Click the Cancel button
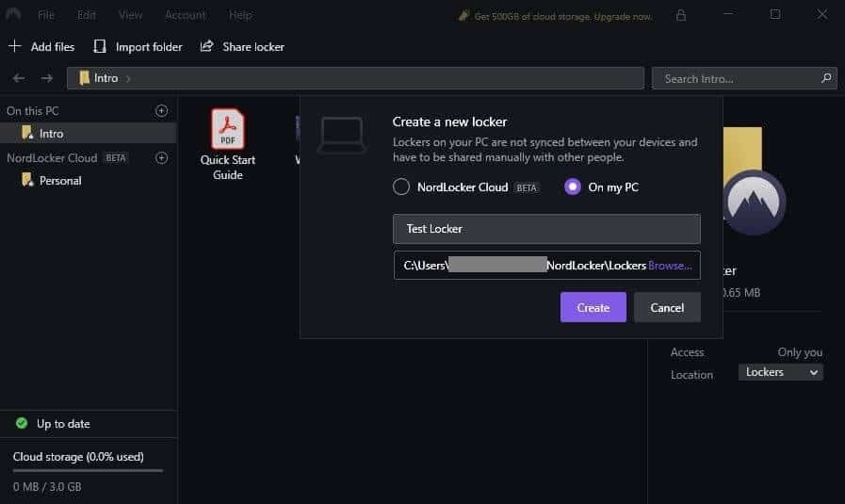The height and width of the screenshot is (504, 845). pos(667,307)
